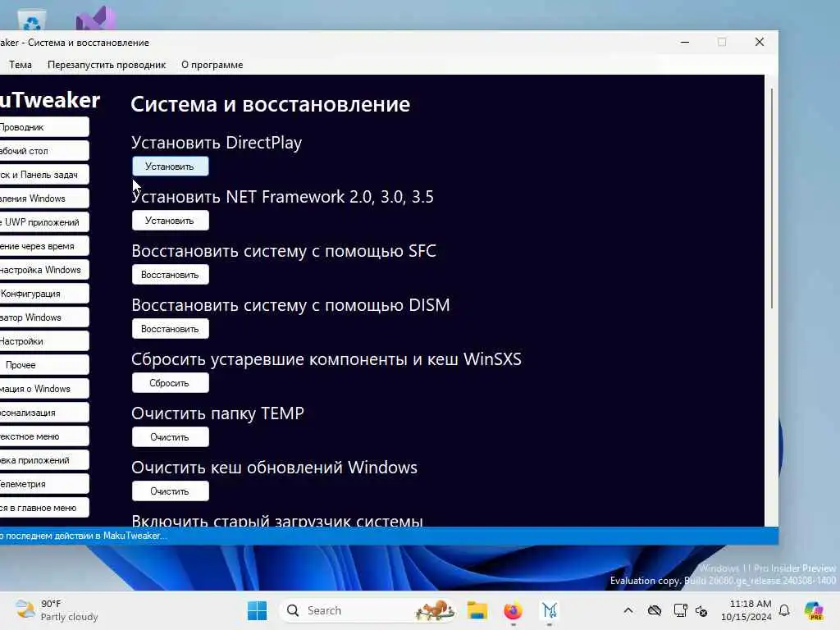Select Установка приложений sidebar category
840x630 pixels.
(x=44, y=460)
